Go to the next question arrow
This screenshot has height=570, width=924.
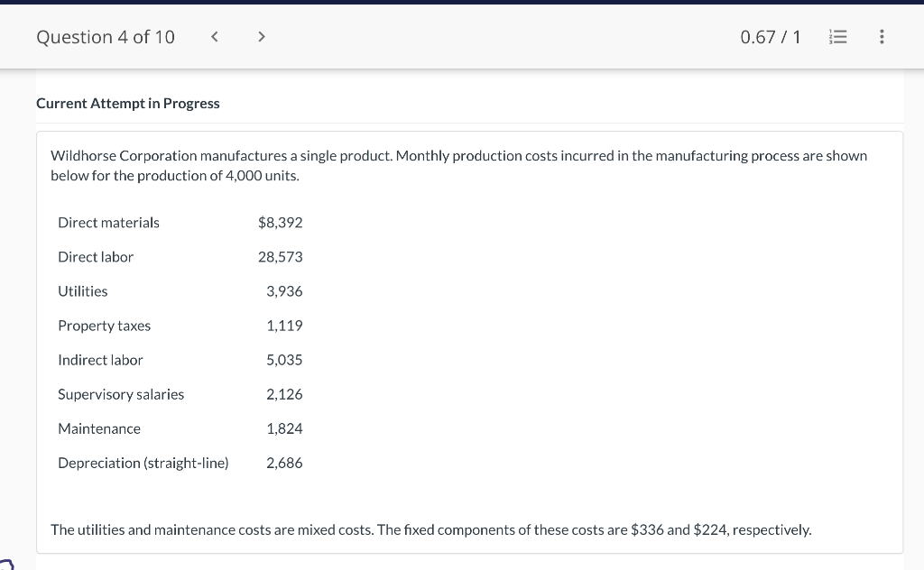pyautogui.click(x=261, y=37)
